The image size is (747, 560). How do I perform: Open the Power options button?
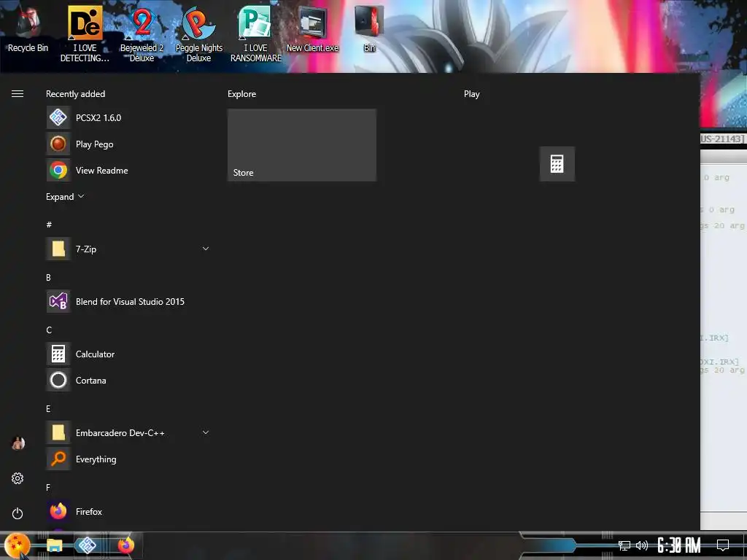pos(18,513)
